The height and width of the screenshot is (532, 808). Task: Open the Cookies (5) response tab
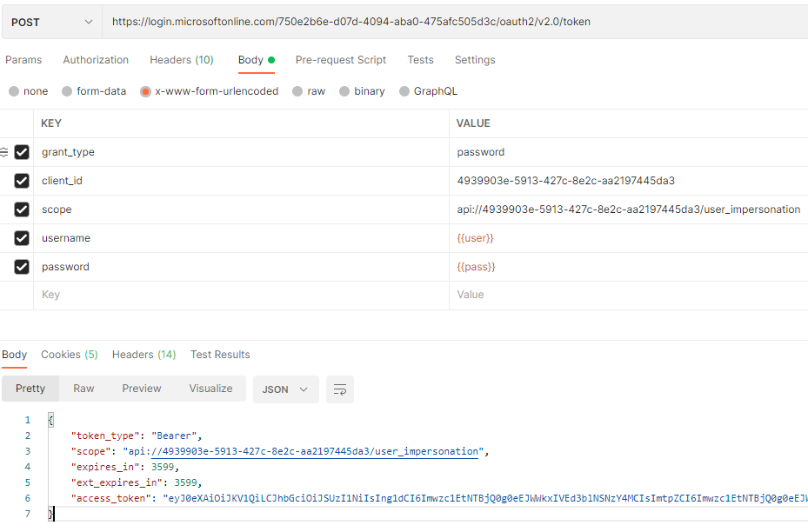coord(69,355)
